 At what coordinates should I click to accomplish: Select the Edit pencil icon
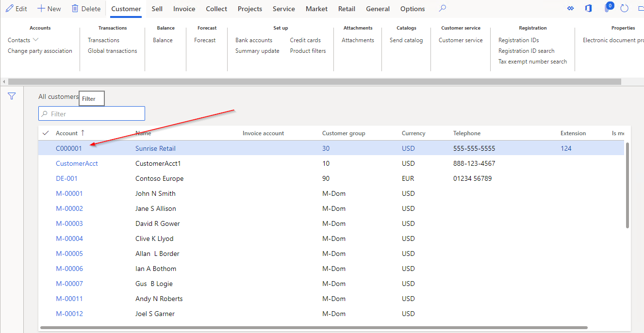click(x=17, y=8)
